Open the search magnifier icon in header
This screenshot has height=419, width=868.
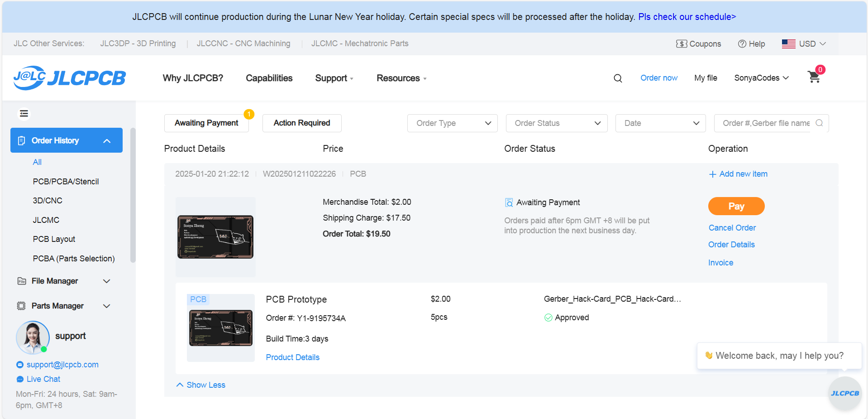click(618, 78)
